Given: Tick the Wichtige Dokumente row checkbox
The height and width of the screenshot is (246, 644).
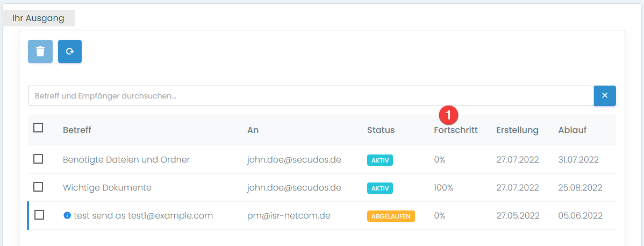Looking at the screenshot, I should point(38,187).
